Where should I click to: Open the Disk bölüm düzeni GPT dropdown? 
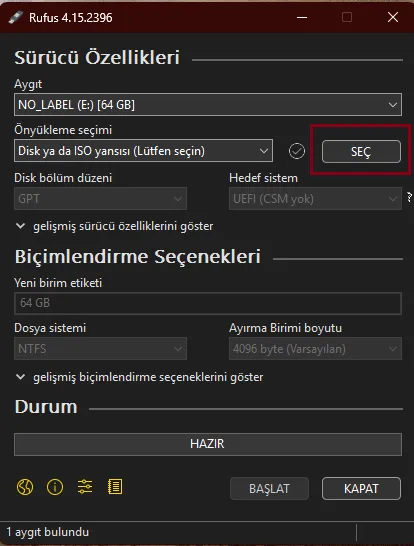click(100, 199)
